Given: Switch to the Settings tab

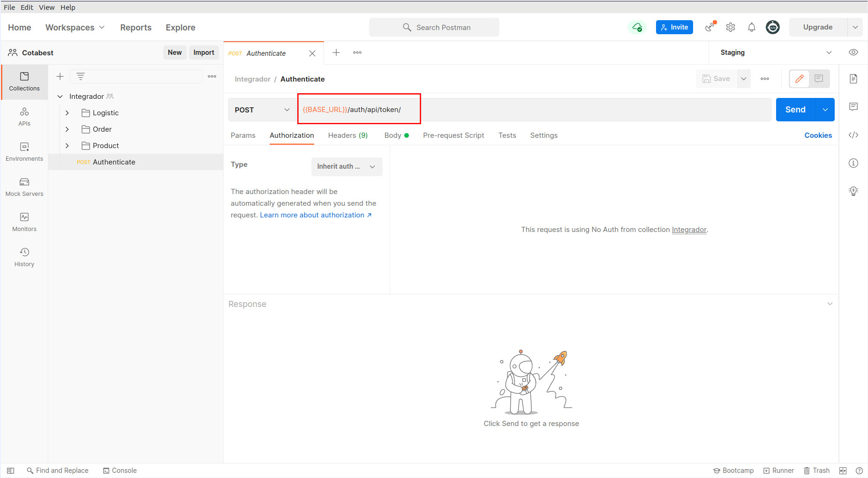Looking at the screenshot, I should point(544,135).
